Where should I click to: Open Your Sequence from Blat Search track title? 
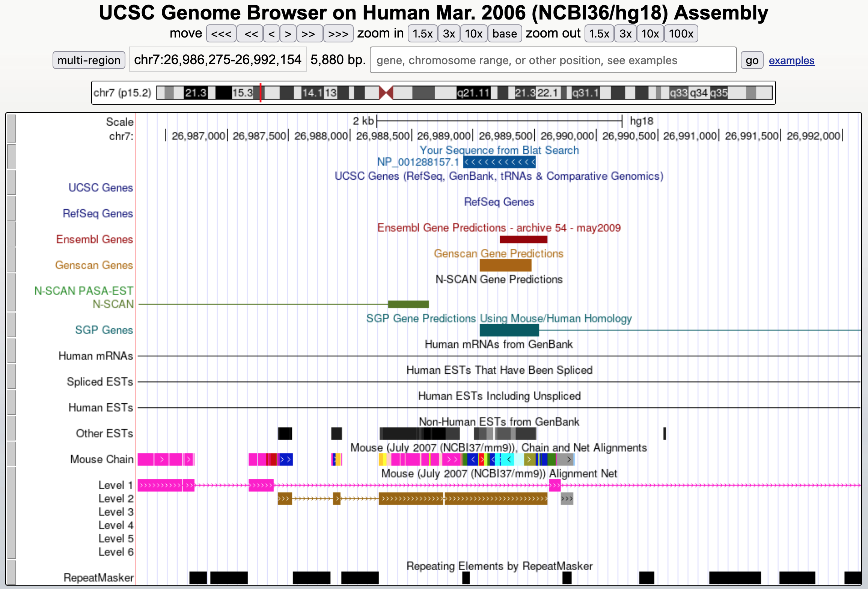tap(499, 150)
